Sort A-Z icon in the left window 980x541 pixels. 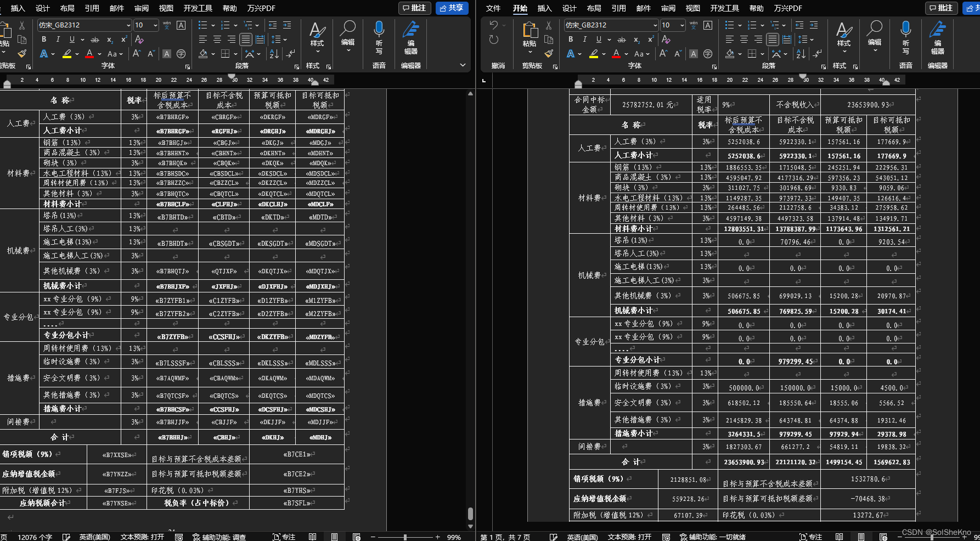(274, 54)
